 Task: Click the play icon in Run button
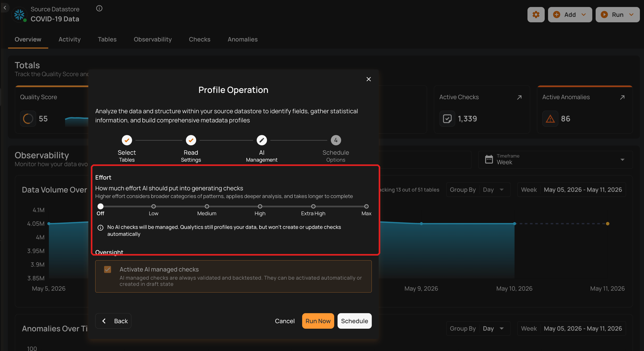tap(604, 15)
